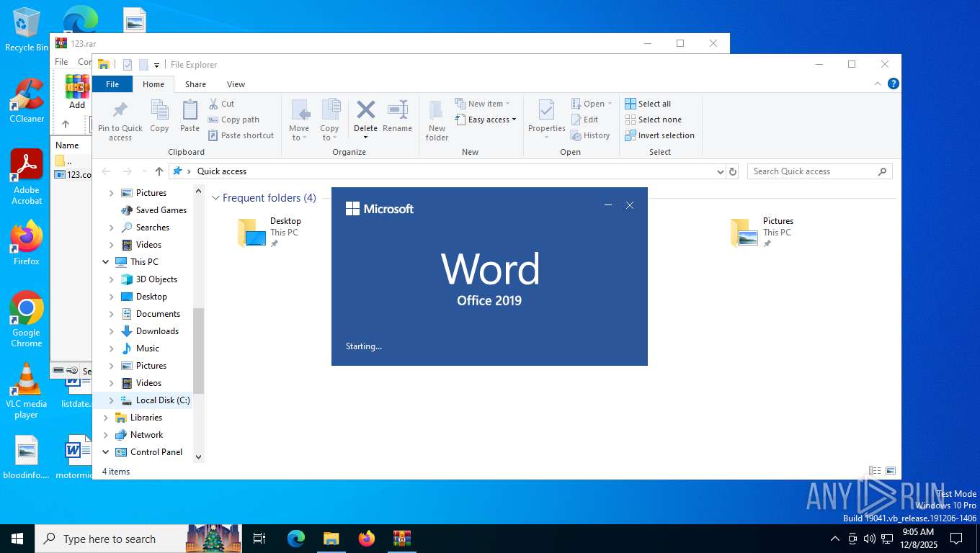
Task: Click the Rename icon
Action: [397, 109]
